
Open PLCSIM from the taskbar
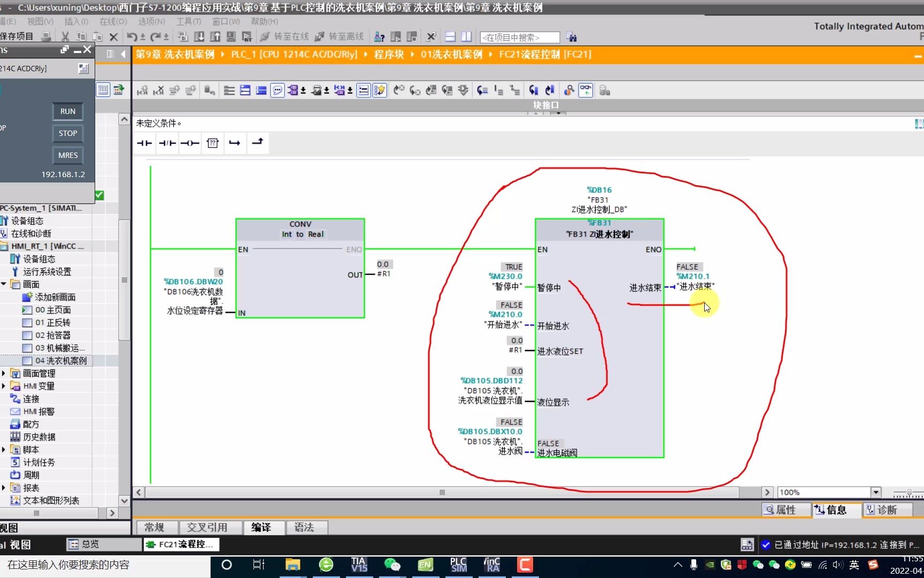458,565
